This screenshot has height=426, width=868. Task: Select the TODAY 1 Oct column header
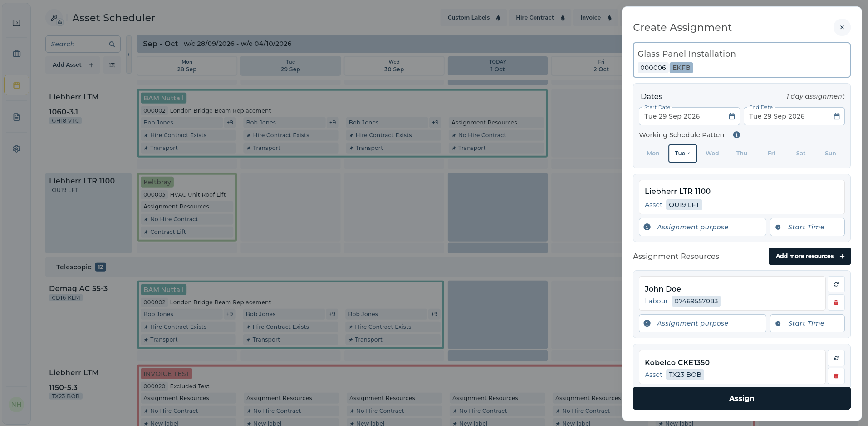498,66
